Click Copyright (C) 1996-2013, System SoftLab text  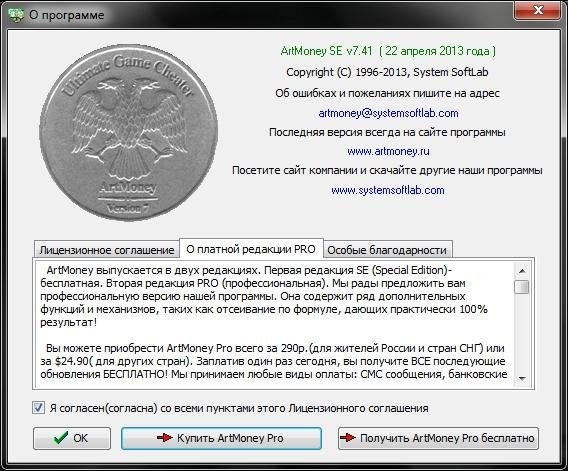click(x=387, y=72)
